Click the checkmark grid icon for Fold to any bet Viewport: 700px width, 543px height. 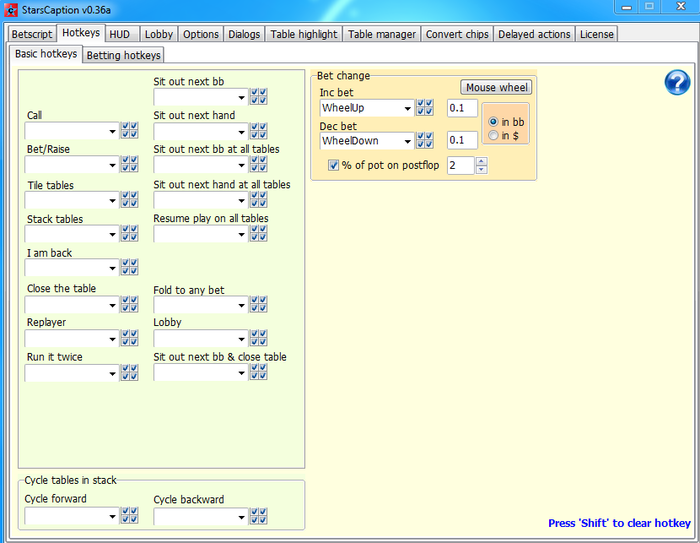pos(258,304)
